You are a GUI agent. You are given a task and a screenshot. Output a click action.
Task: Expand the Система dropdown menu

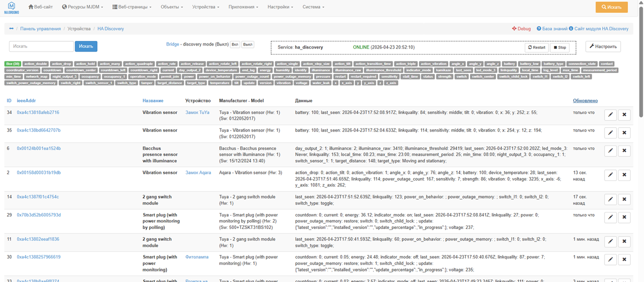click(x=313, y=7)
